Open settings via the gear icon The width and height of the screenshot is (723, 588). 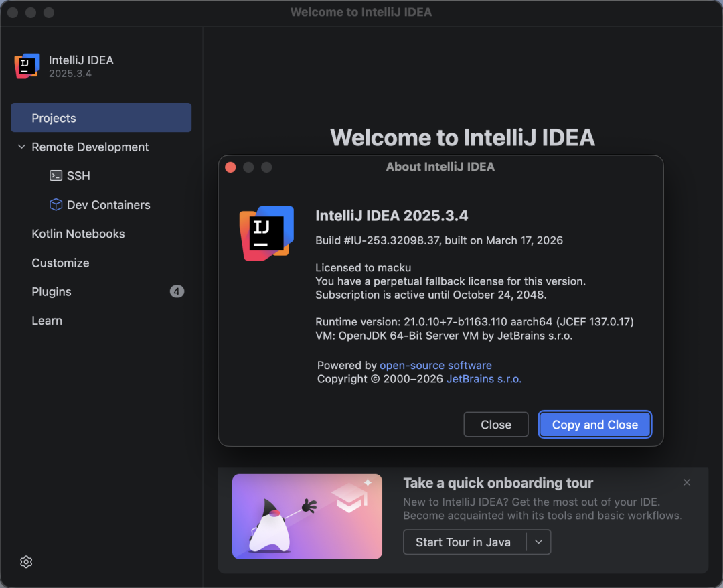click(26, 562)
